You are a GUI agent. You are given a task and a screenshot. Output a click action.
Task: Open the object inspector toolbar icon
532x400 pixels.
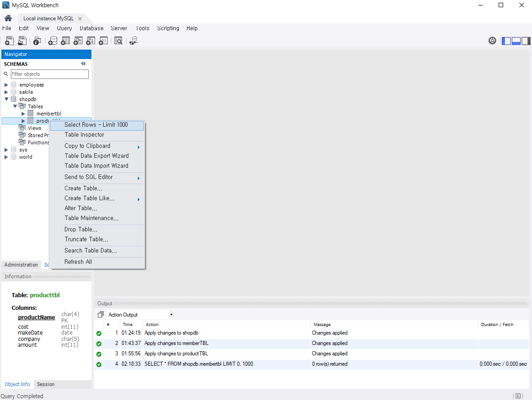(37, 41)
